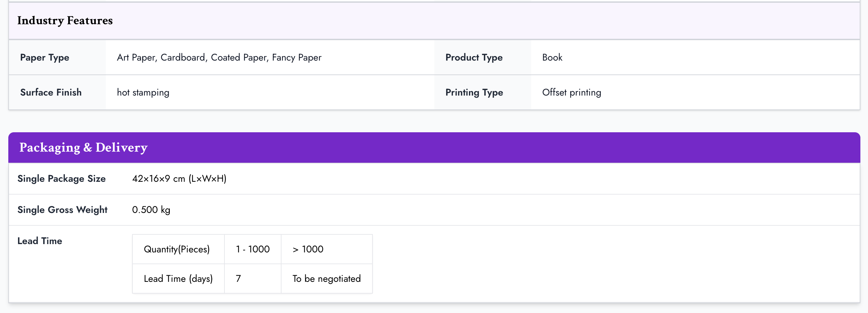
Task: Select the Product Type label
Action: point(474,57)
